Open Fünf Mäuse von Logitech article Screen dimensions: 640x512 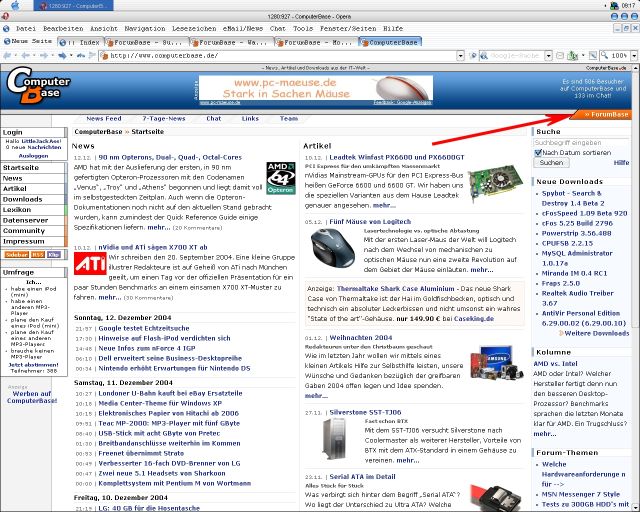tap(370, 221)
